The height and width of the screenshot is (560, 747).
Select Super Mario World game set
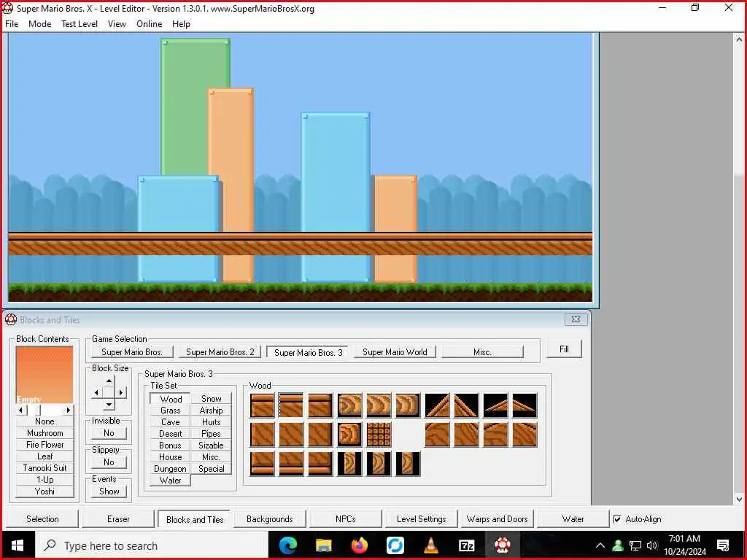click(x=395, y=352)
